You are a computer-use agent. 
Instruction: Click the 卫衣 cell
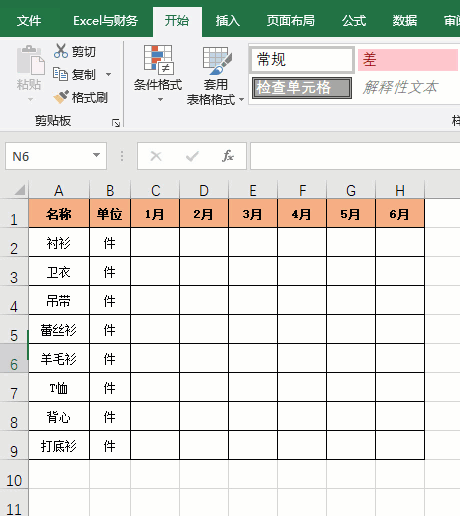coord(59,271)
